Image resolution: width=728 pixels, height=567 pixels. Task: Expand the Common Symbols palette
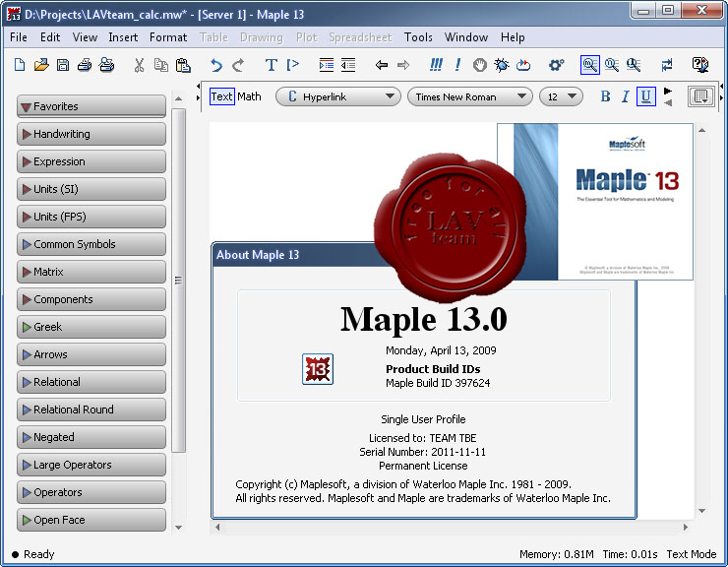click(91, 244)
